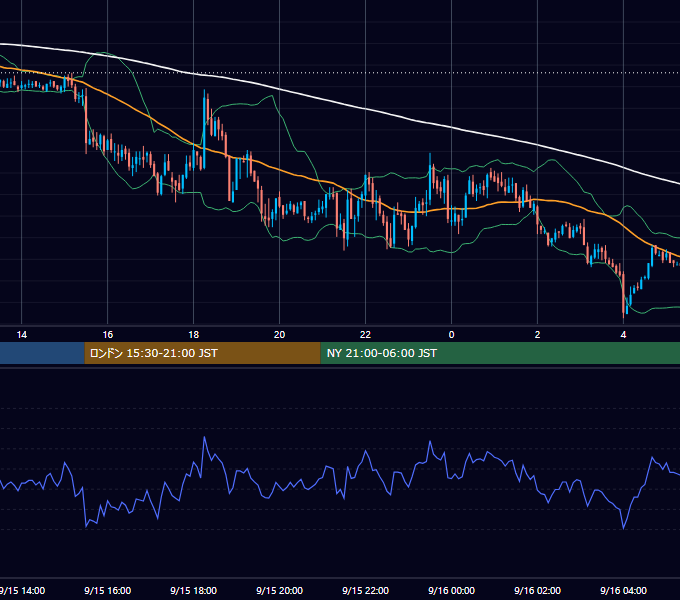Click the '9/16 02:00' label on the lower axis

click(x=537, y=590)
